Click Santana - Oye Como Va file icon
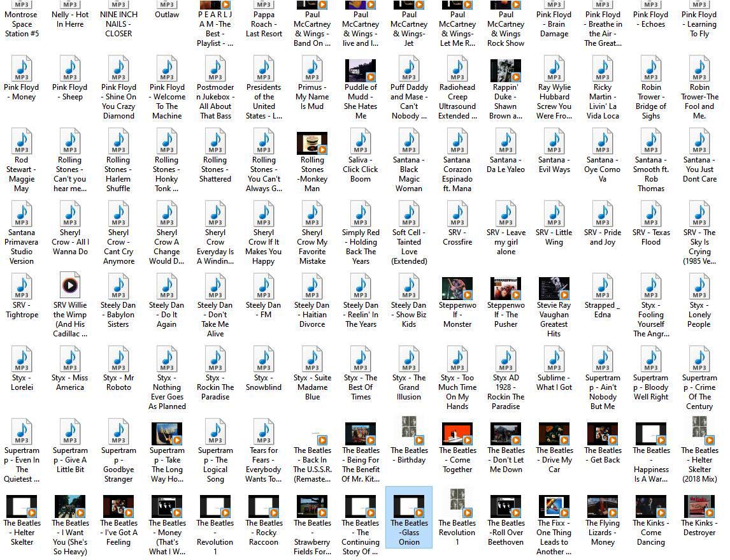The height and width of the screenshot is (560, 730). (x=603, y=141)
